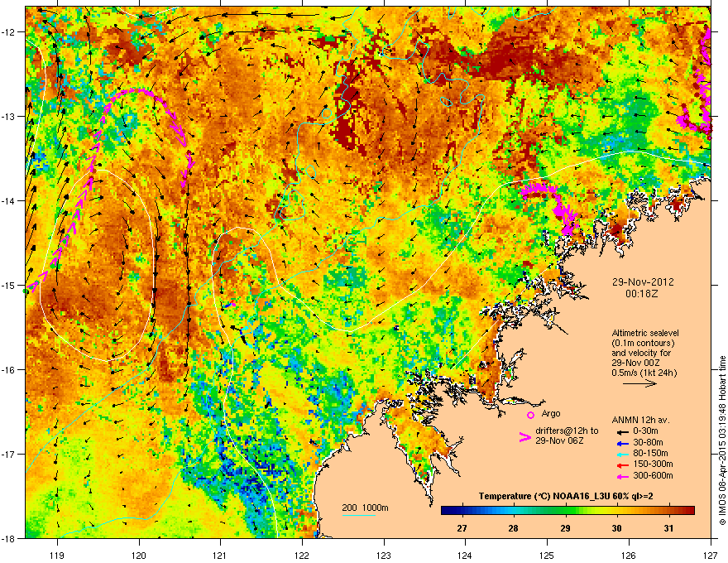Click the 0.5m/s velocity scale arrow
The image size is (728, 563).
(639, 383)
